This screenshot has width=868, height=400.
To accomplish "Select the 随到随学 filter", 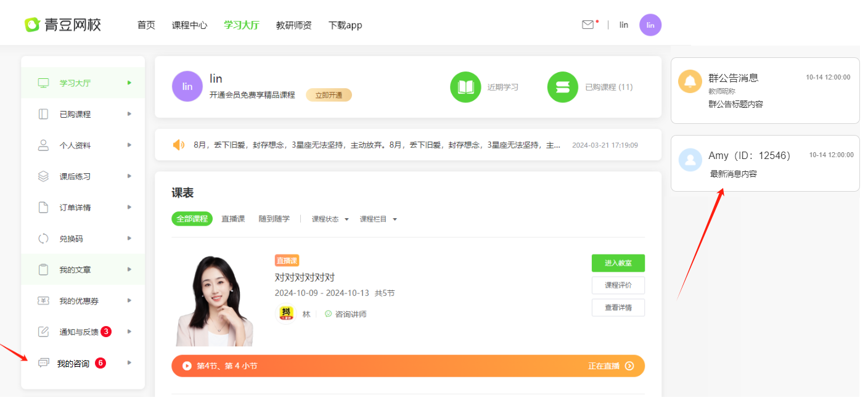I will coord(274,219).
